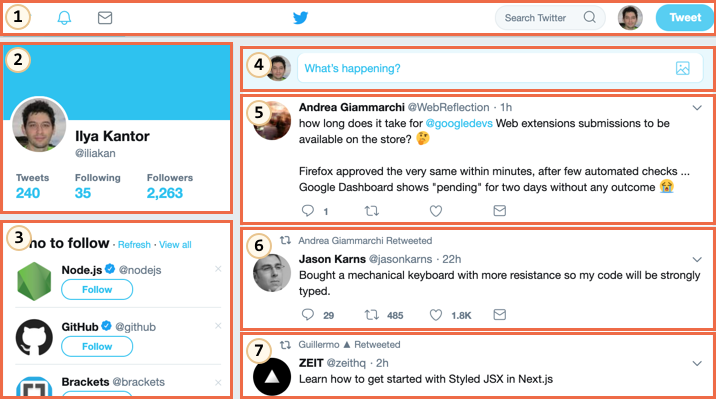Click the Tweet button
This screenshot has height=399, width=716.
click(x=685, y=18)
